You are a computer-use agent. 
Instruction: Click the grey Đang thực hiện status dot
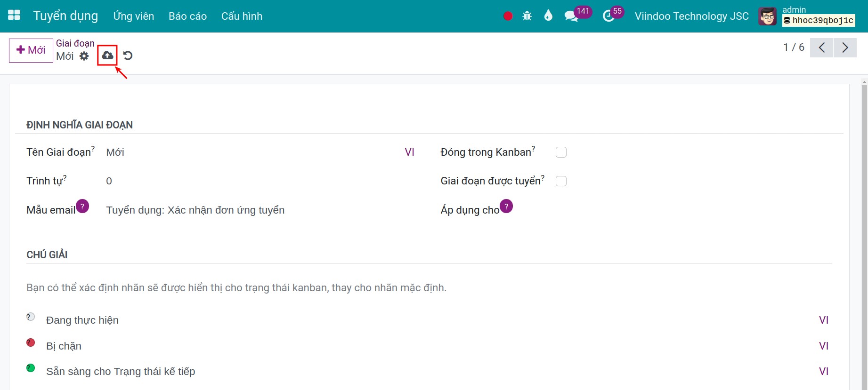pyautogui.click(x=31, y=317)
